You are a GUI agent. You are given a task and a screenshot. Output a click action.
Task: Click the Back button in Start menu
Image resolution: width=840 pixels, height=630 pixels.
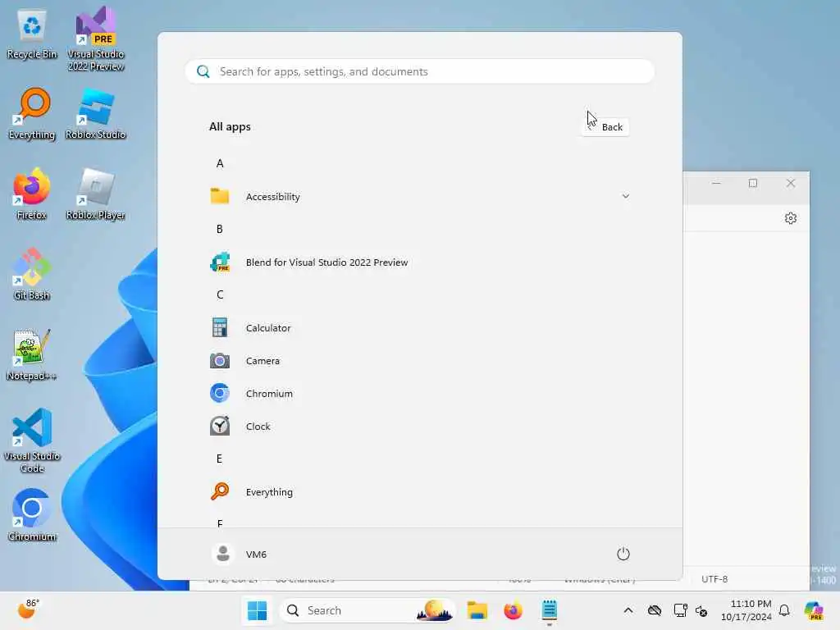point(605,127)
